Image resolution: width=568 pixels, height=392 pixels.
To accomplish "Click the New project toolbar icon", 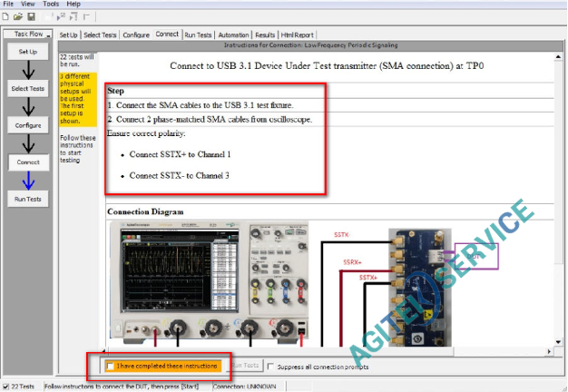I will tap(6, 17).
